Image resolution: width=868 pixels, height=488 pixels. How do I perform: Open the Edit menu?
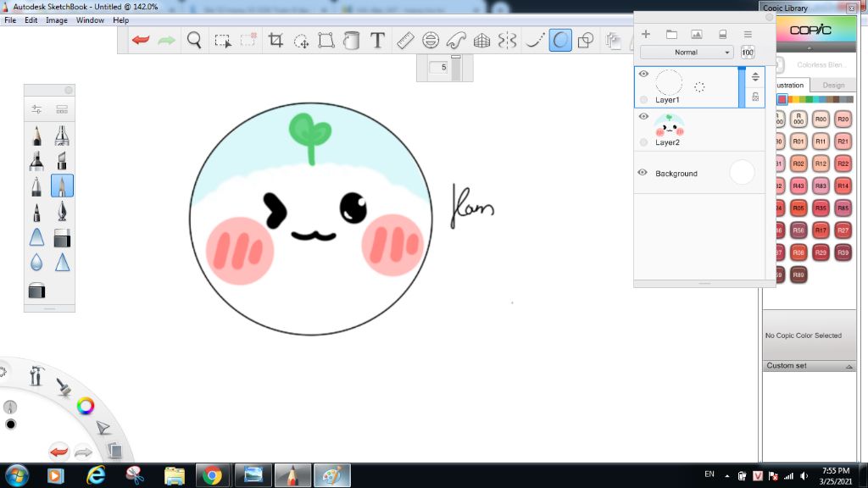31,20
